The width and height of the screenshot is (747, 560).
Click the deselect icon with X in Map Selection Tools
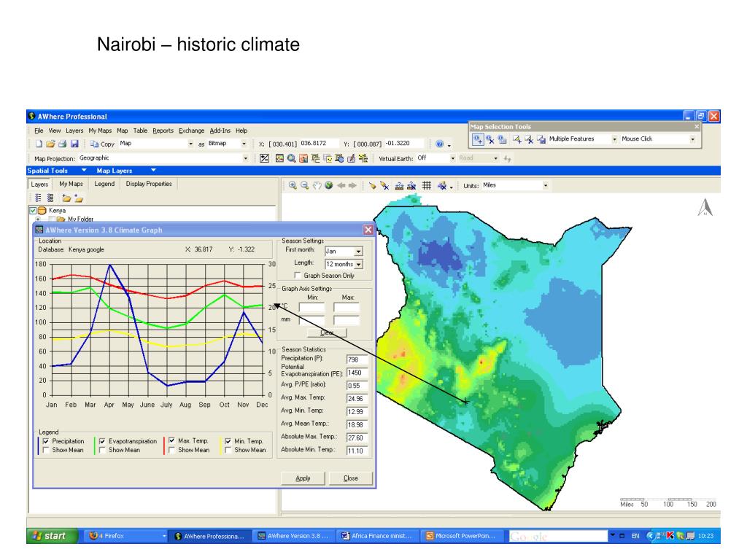(490, 139)
